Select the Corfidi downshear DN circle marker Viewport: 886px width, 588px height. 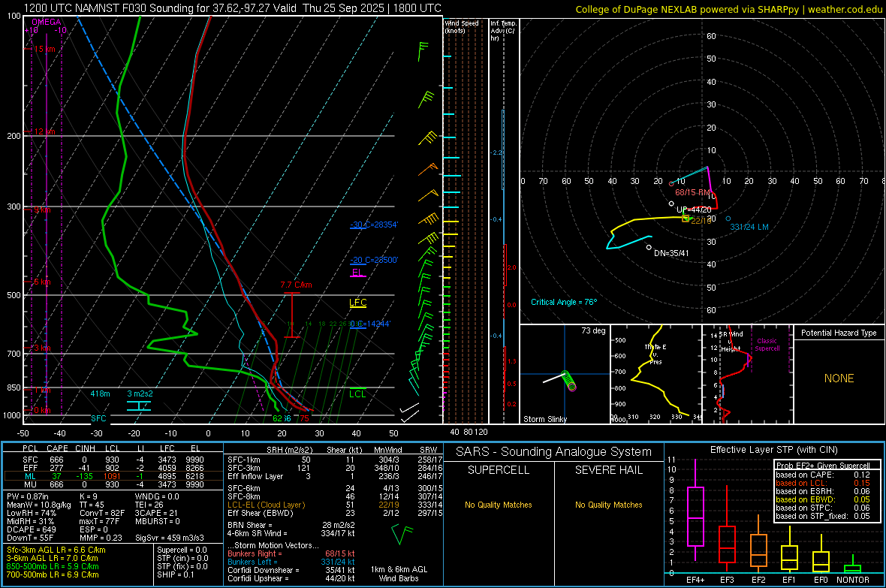tap(649, 247)
